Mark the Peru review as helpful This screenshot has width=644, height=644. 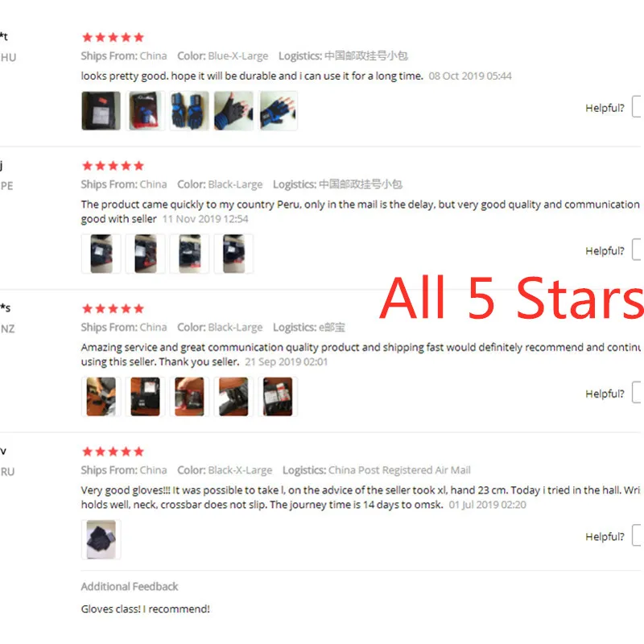[x=638, y=250]
